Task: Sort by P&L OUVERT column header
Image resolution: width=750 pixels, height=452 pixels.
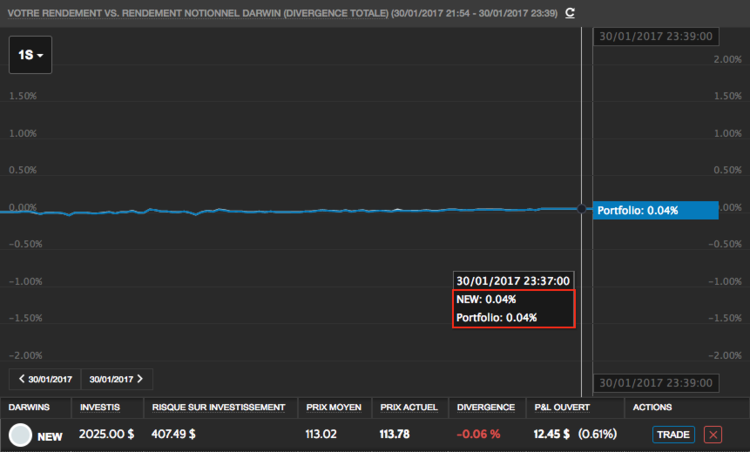Action: point(562,407)
